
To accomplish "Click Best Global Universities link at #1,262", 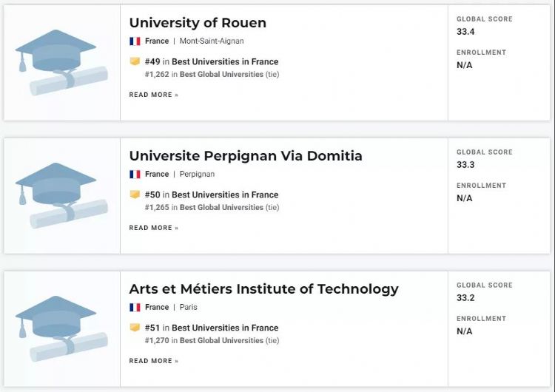I will point(221,74).
